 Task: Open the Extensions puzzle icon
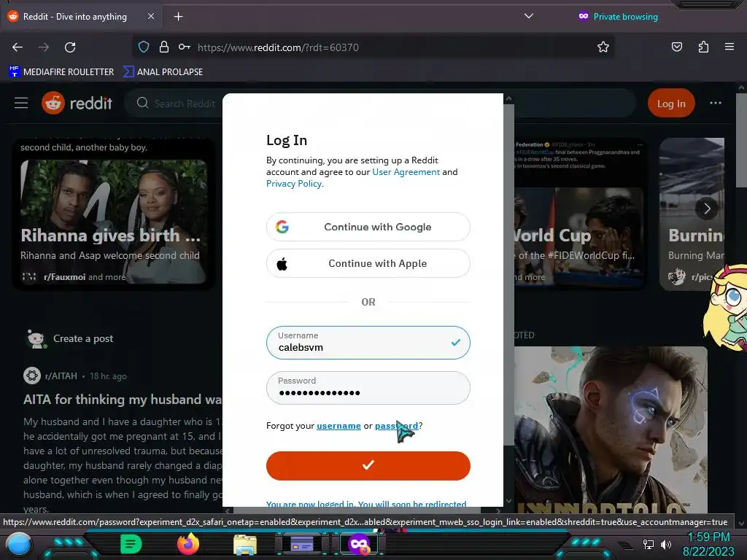coord(703,47)
